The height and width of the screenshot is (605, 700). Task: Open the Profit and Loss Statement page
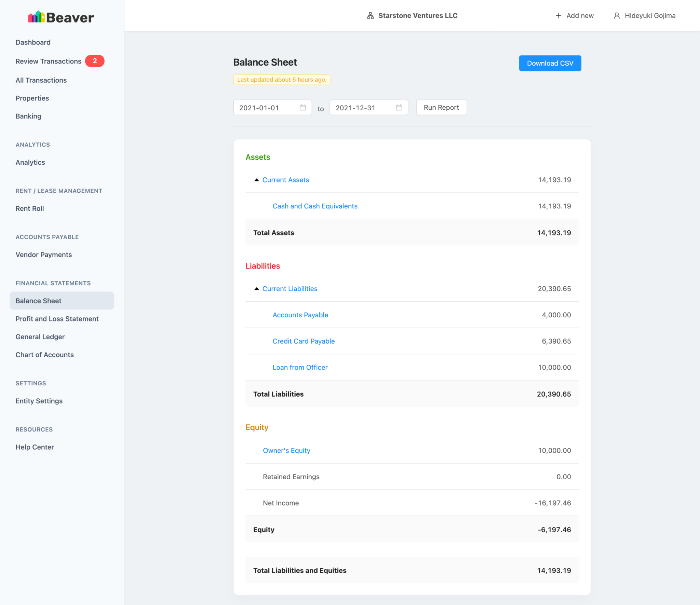point(57,319)
